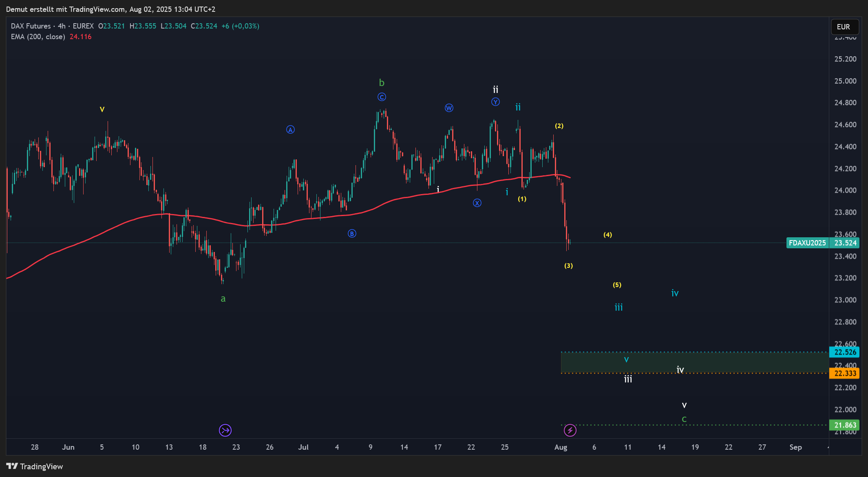Click the circled Y wave marker
Screen dimensions: 868x477
[495, 102]
